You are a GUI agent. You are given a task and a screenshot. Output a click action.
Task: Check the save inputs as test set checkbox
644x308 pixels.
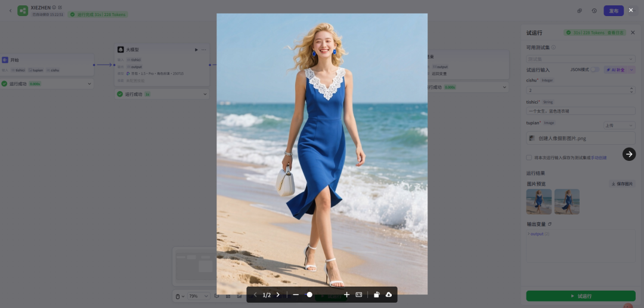(529, 158)
